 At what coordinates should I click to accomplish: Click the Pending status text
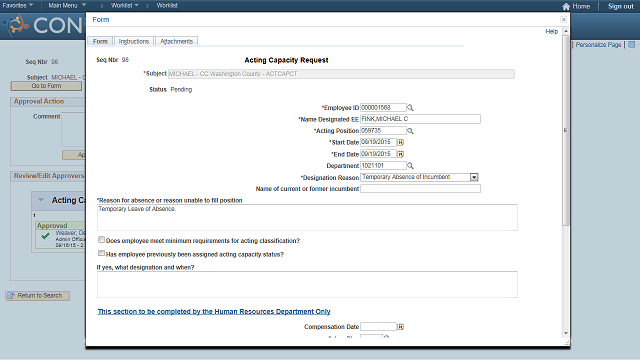coord(181,89)
